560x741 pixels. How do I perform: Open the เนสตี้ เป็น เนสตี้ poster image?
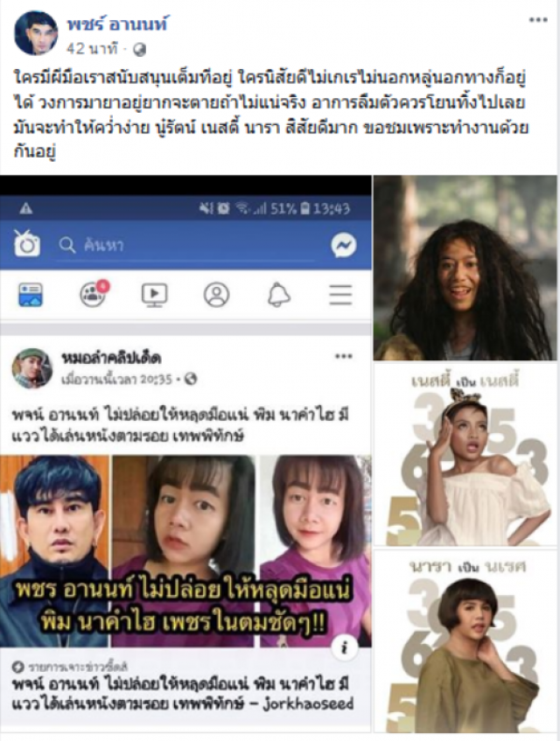(x=465, y=455)
